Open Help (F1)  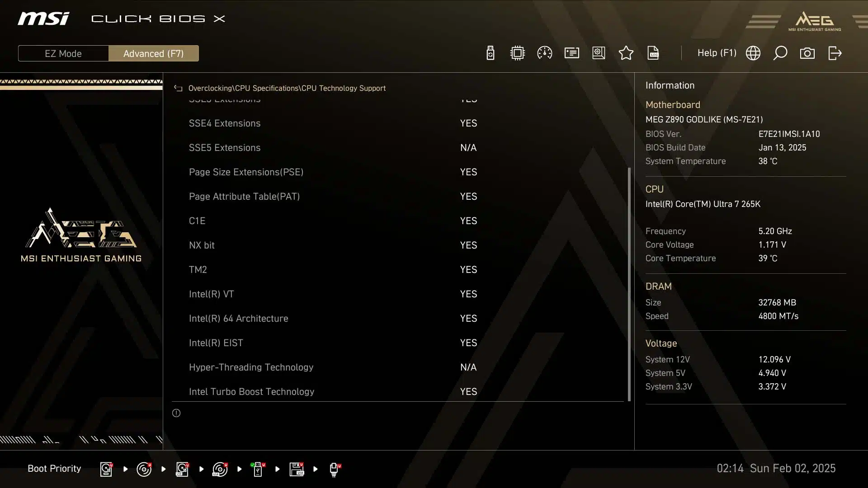717,53
